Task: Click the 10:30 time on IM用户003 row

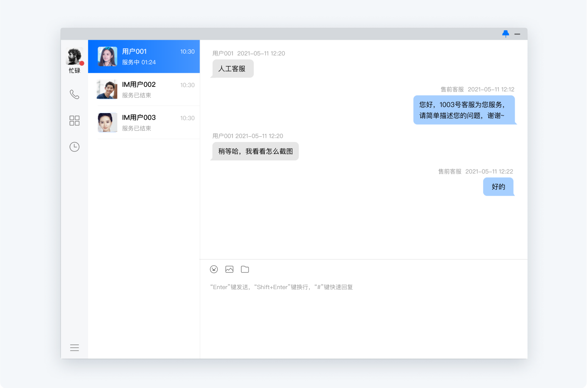Action: click(x=188, y=118)
